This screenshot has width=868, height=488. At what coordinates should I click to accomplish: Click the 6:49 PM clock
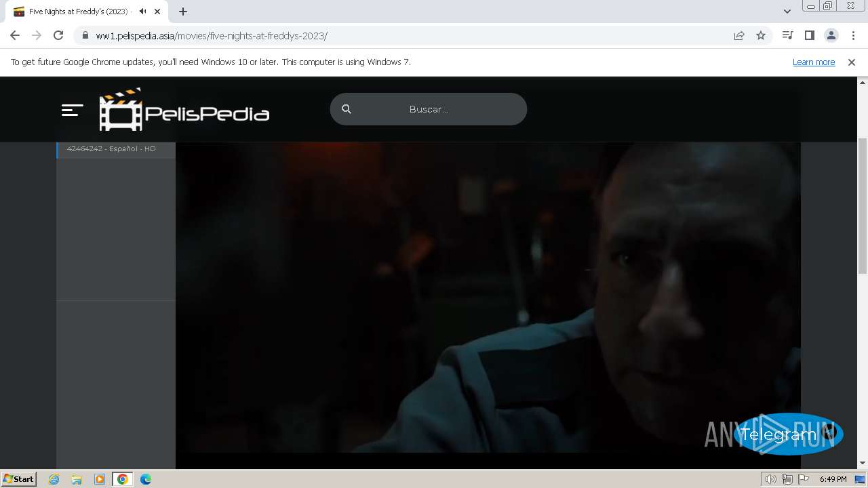click(833, 479)
